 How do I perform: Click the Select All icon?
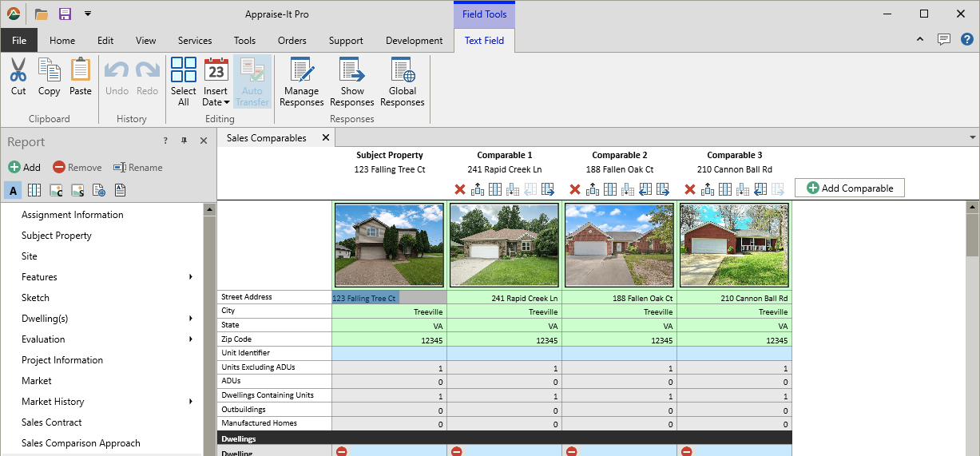184,70
